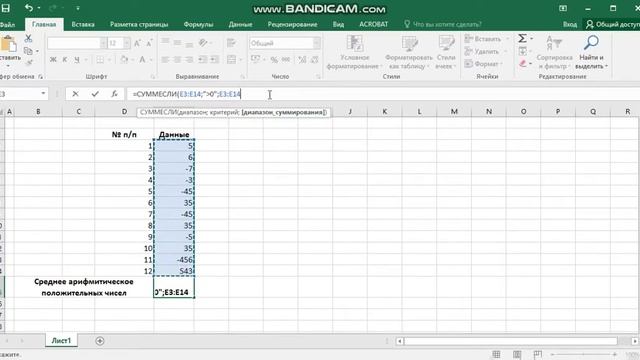Switch to the Формулы tab

[198, 24]
